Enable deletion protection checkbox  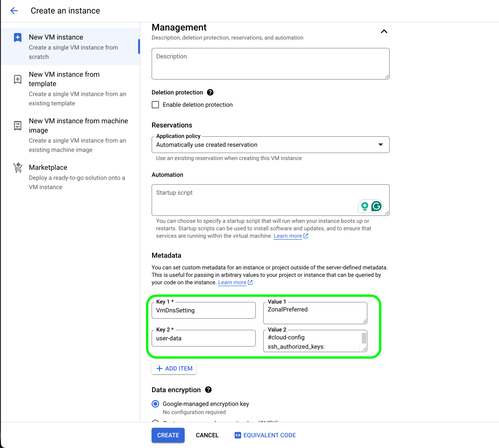click(x=155, y=105)
